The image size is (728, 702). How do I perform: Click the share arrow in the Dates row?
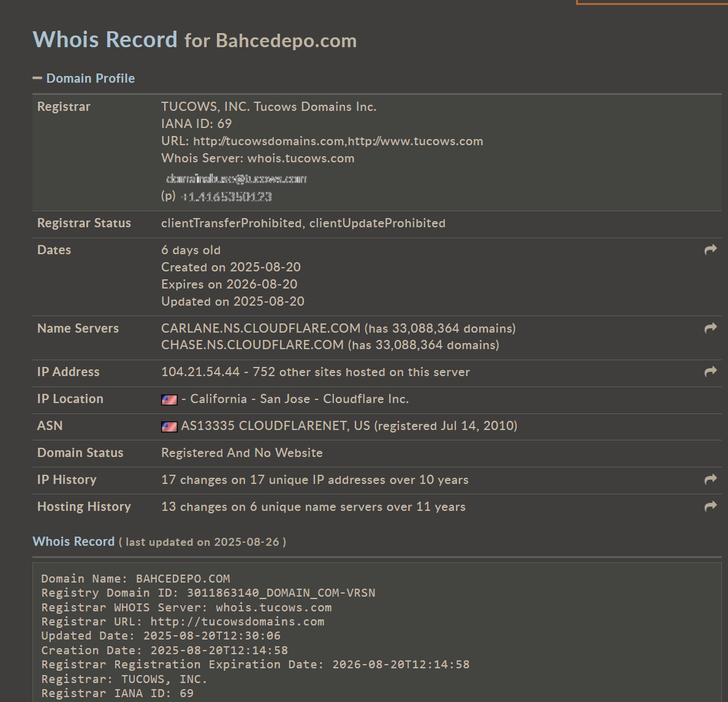710,250
